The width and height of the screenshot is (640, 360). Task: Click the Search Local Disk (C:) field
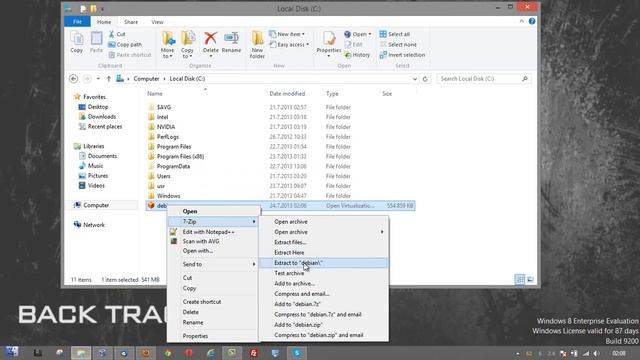pyautogui.click(x=484, y=79)
